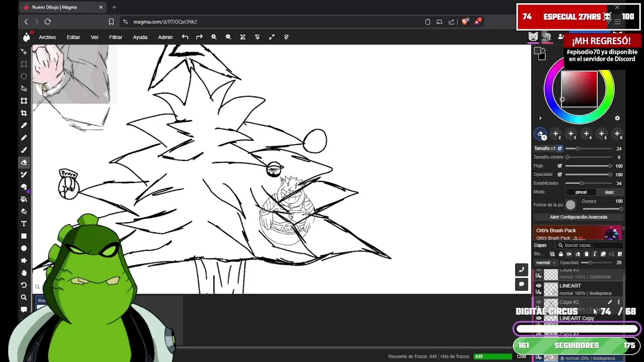Click the redo arrow in top bar
644x362 pixels.
point(199,37)
